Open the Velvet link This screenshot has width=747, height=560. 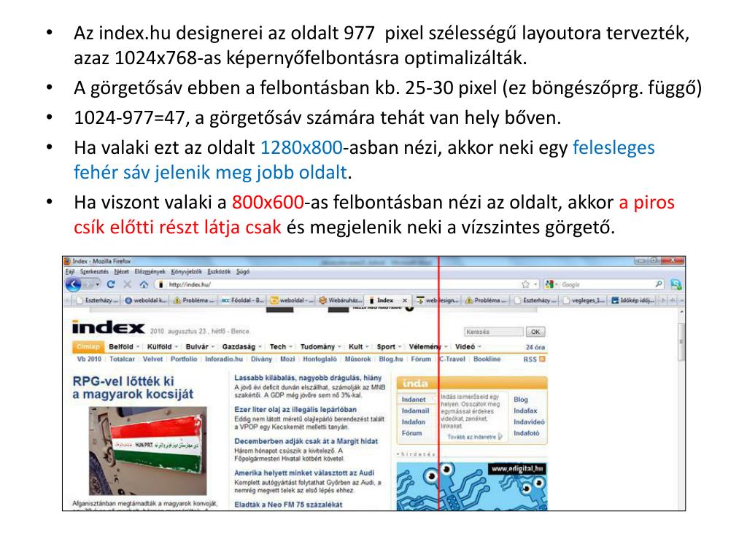[x=152, y=359]
